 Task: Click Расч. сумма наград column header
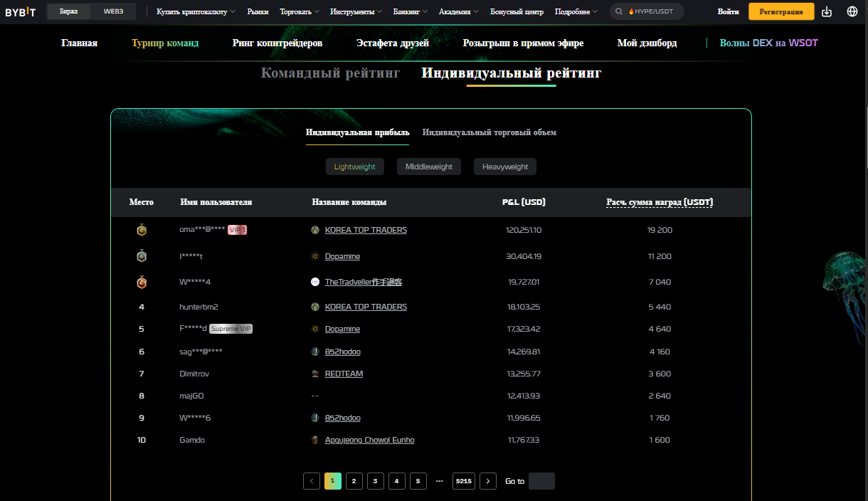click(660, 202)
